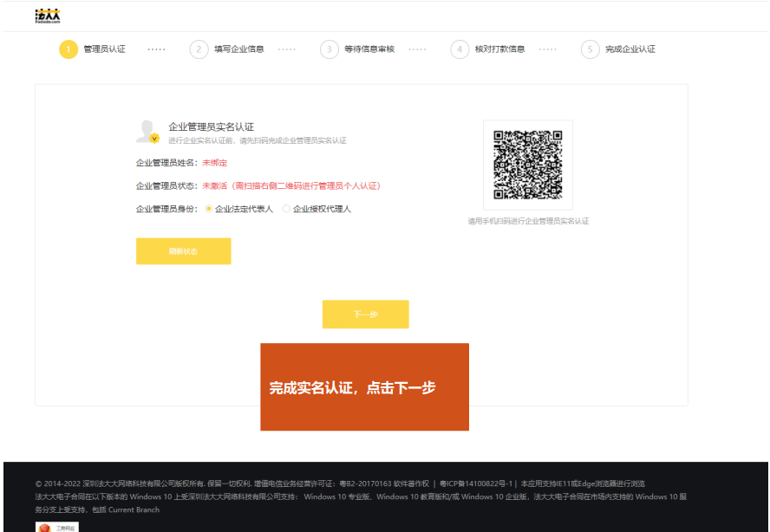This screenshot has height=532, width=770.
Task: Click the 法大大 logo in the header
Action: (x=48, y=16)
